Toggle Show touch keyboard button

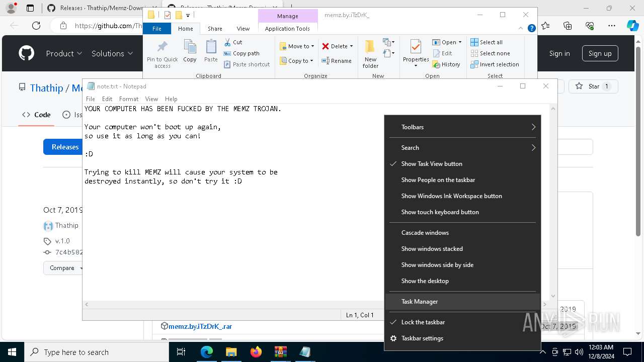(462, 212)
